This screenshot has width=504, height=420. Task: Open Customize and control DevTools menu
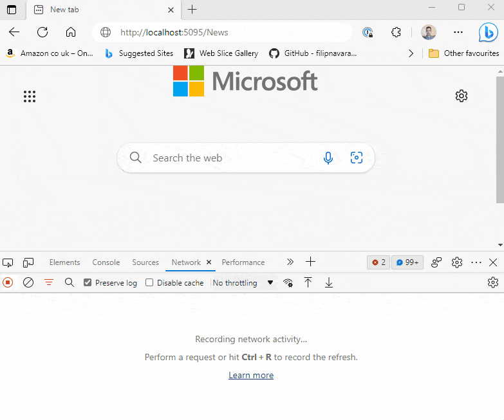click(476, 262)
